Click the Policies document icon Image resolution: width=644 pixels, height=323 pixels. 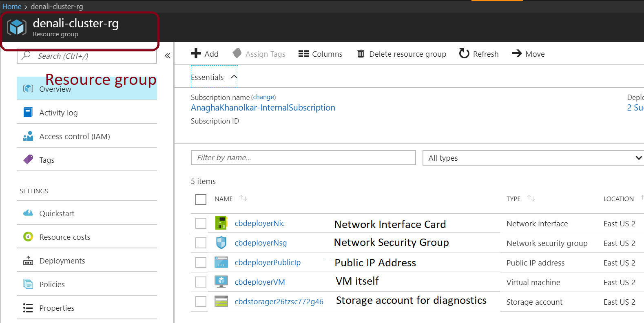28,284
